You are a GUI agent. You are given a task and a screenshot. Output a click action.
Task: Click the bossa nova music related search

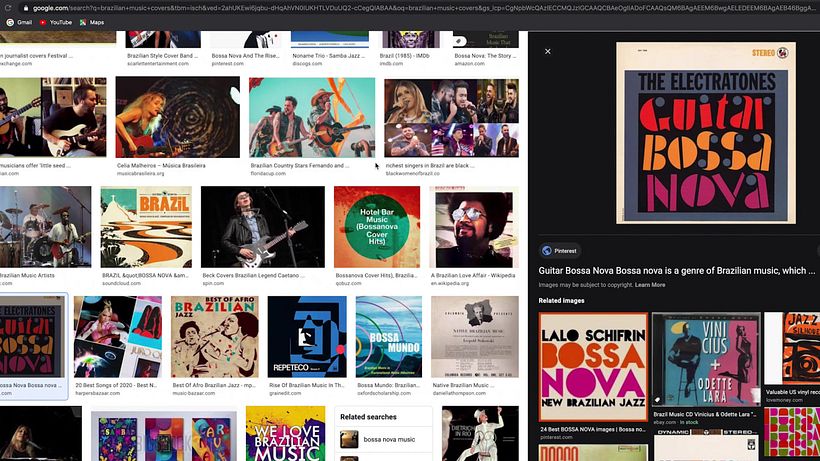tap(383, 440)
